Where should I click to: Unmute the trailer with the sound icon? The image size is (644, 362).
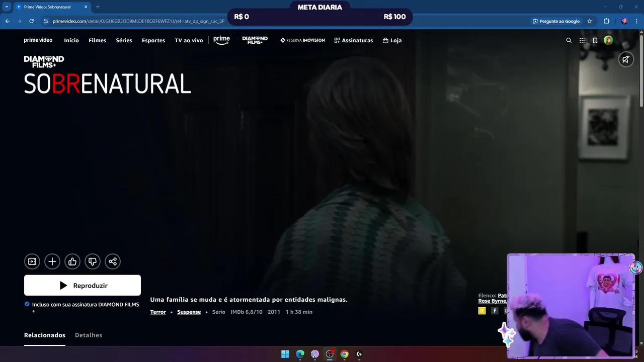[x=626, y=59]
